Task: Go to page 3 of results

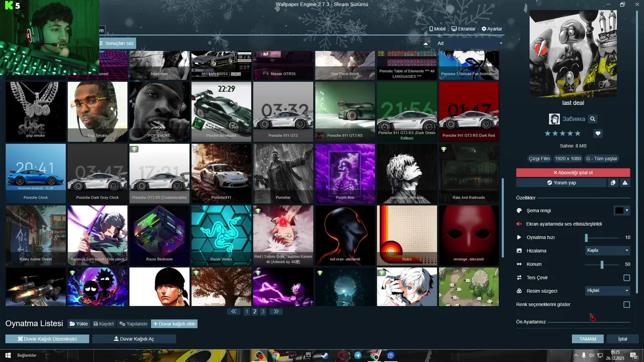Action: (263, 312)
